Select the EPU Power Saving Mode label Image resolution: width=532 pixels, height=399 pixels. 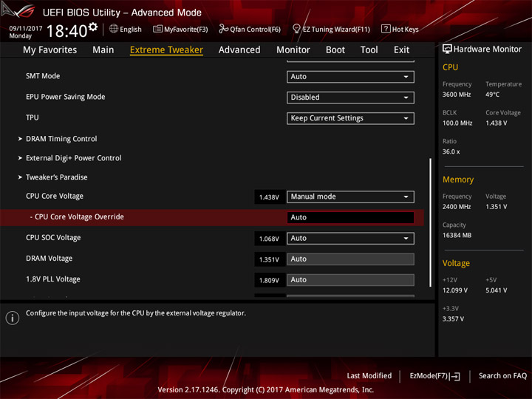coord(66,97)
